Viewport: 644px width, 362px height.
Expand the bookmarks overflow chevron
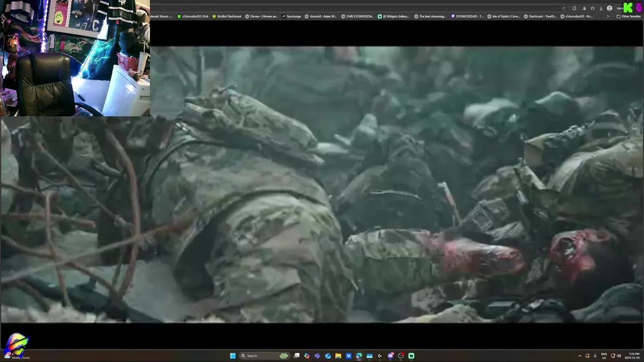coord(607,16)
